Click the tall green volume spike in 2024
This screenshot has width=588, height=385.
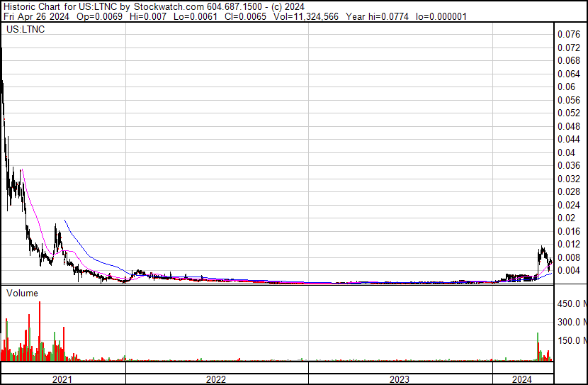click(538, 346)
